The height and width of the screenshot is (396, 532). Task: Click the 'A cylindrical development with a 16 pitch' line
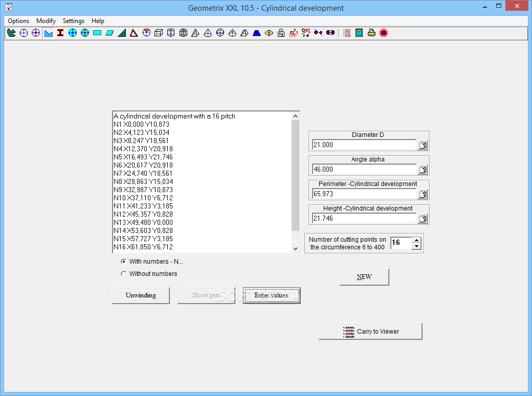pyautogui.click(x=174, y=117)
